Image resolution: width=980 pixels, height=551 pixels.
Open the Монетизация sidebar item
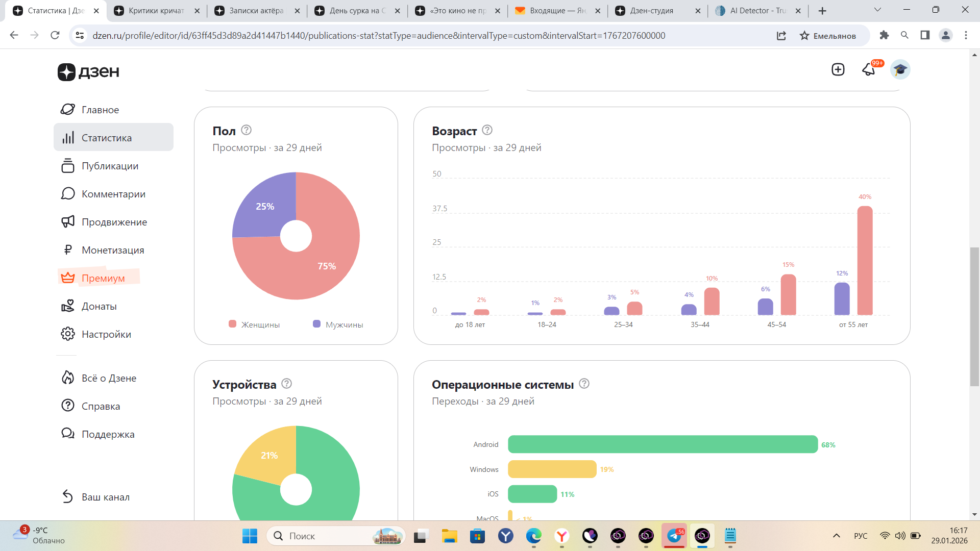pyautogui.click(x=113, y=250)
